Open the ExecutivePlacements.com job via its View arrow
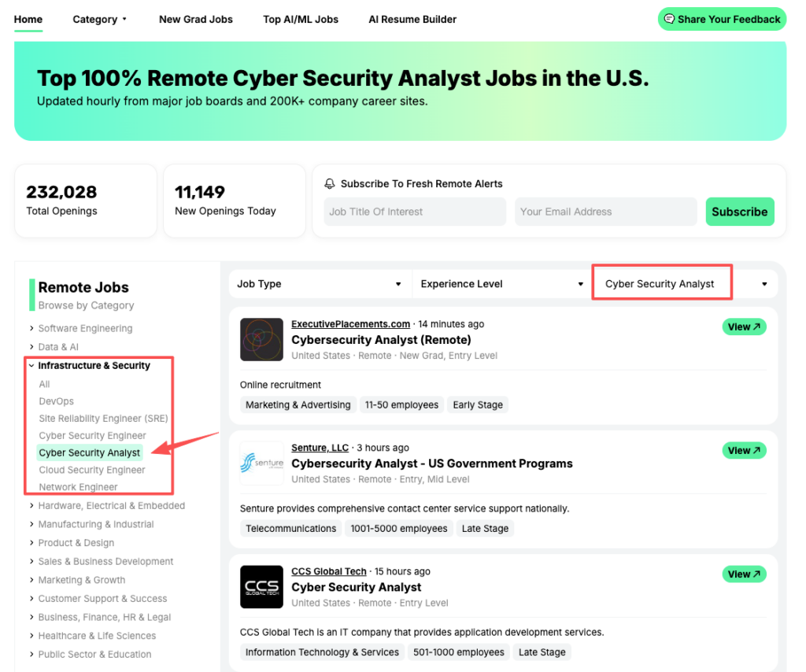 [x=743, y=326]
